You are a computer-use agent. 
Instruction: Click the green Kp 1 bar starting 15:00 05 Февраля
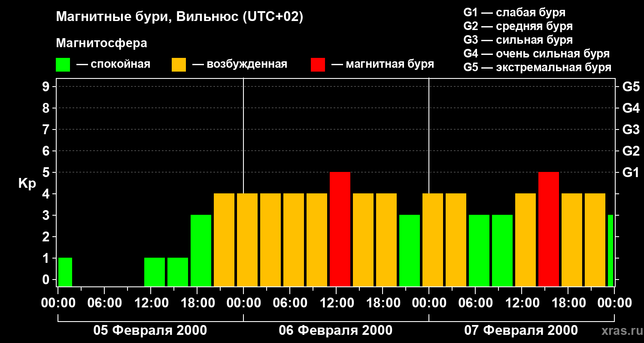click(x=178, y=272)
